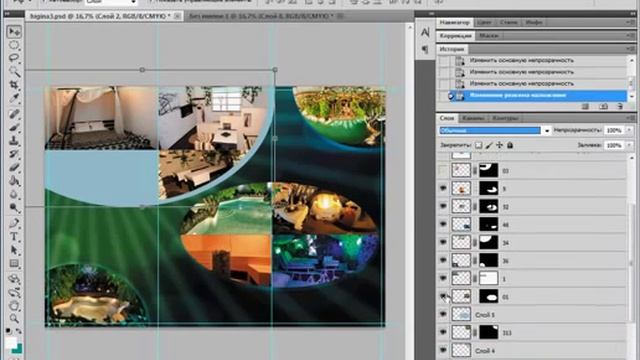Screen dimensions: 640x360
Task: Switch to the Навигатор tab
Action: tap(454, 22)
